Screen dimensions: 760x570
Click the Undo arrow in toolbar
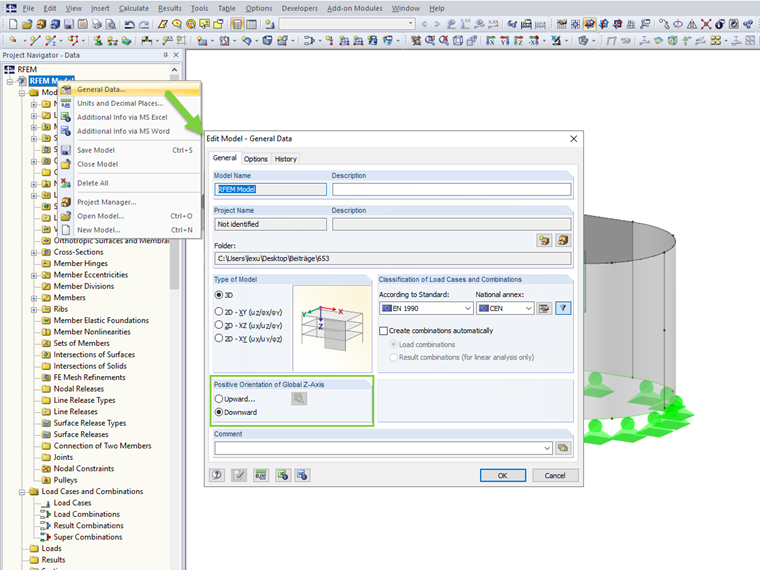[129, 24]
